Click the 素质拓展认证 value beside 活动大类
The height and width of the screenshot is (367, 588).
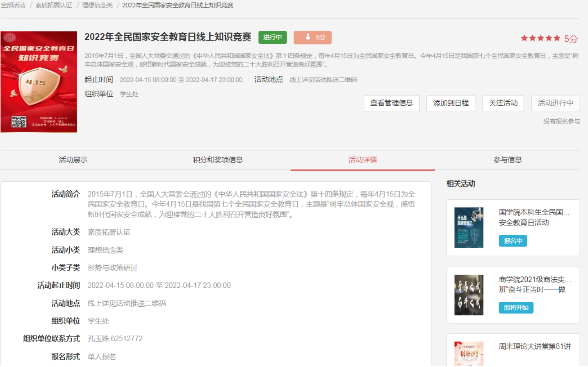click(x=109, y=233)
